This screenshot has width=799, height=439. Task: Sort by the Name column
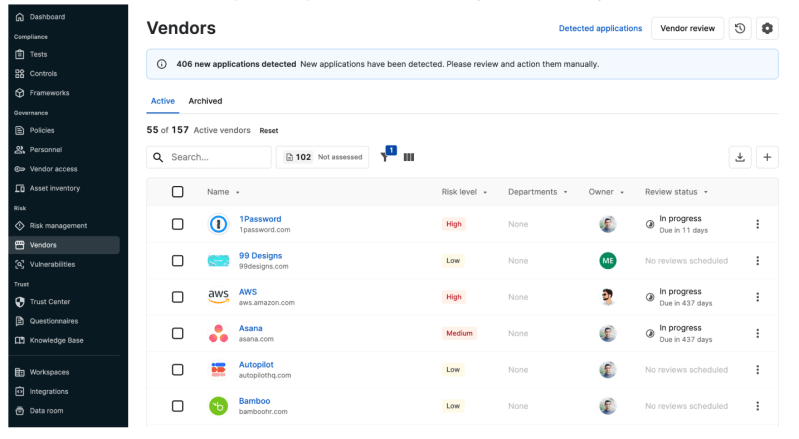(x=223, y=192)
